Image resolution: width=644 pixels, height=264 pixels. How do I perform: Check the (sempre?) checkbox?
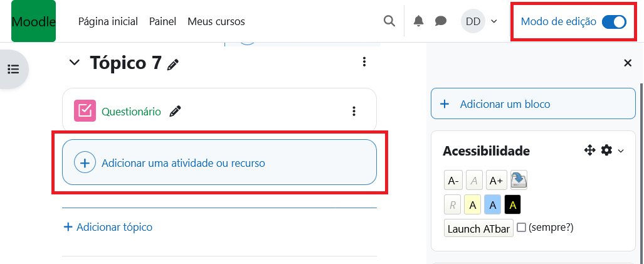(521, 228)
